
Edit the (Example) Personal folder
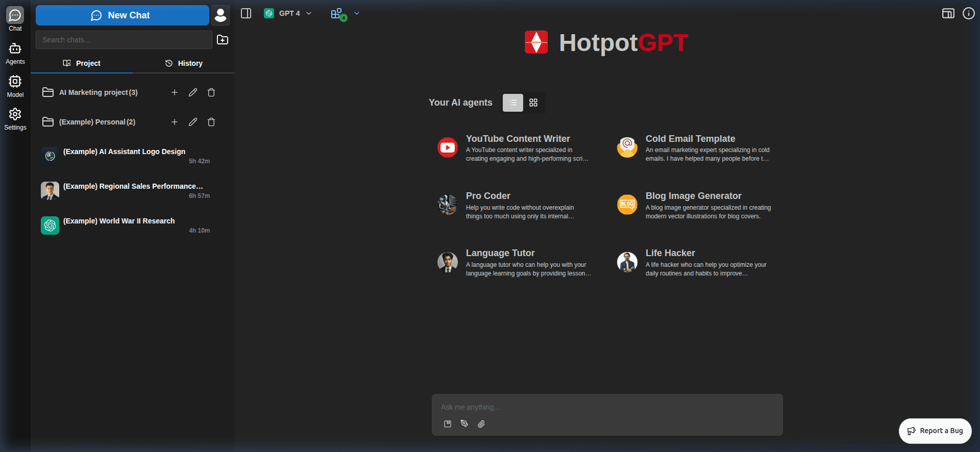[193, 122]
